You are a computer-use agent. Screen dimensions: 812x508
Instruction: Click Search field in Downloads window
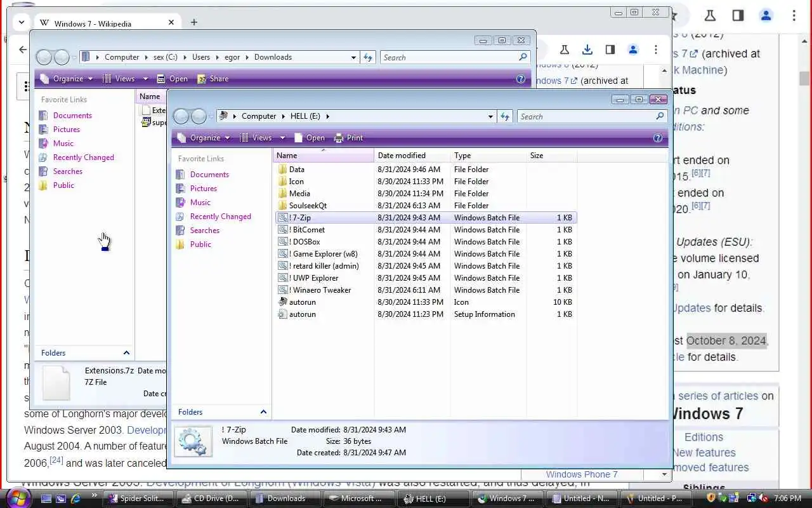449,57
